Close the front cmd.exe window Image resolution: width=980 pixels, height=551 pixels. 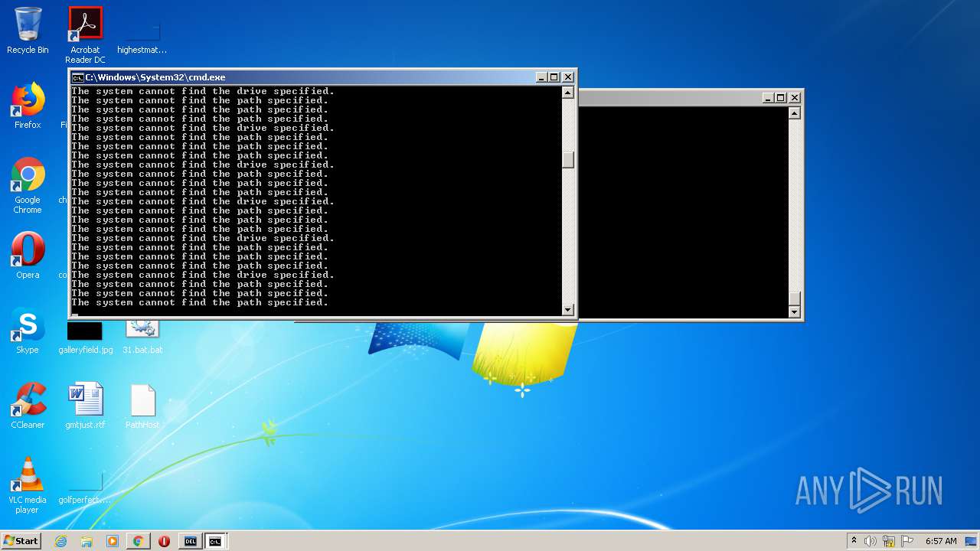(x=568, y=77)
